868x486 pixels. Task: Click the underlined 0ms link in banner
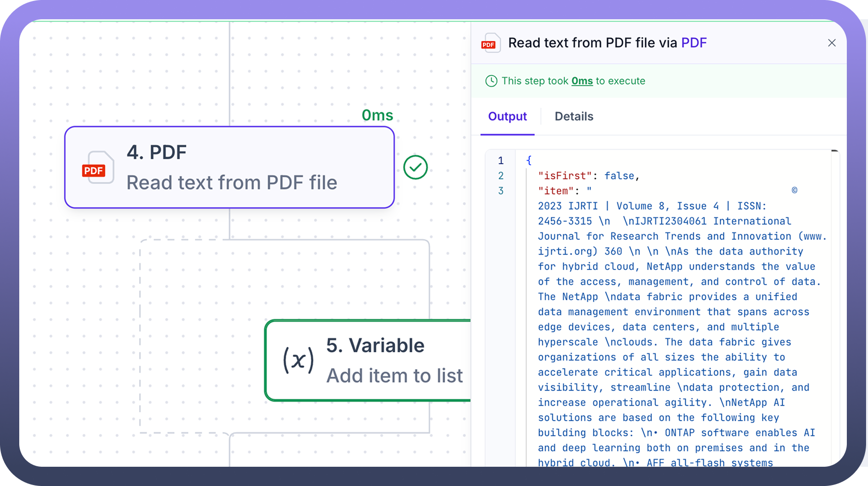[582, 81]
